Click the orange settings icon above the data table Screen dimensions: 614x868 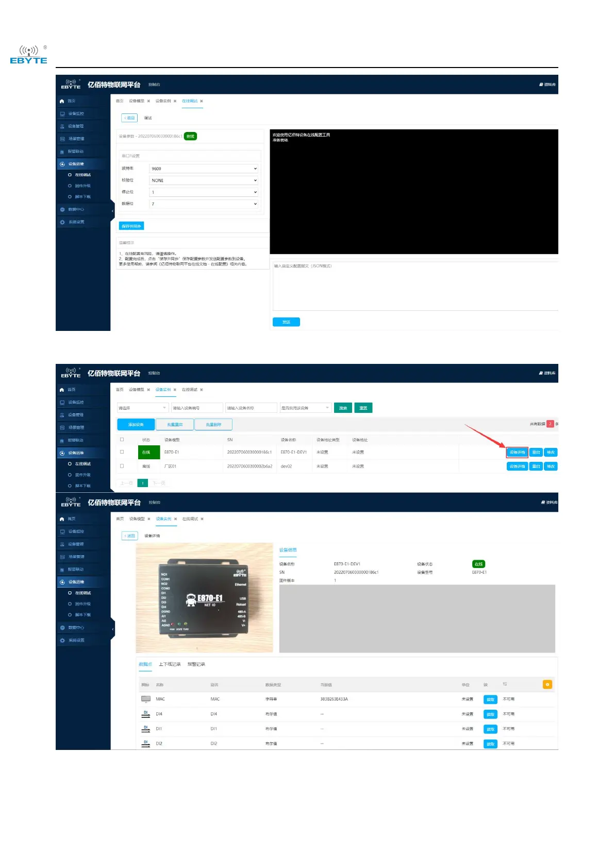[547, 685]
